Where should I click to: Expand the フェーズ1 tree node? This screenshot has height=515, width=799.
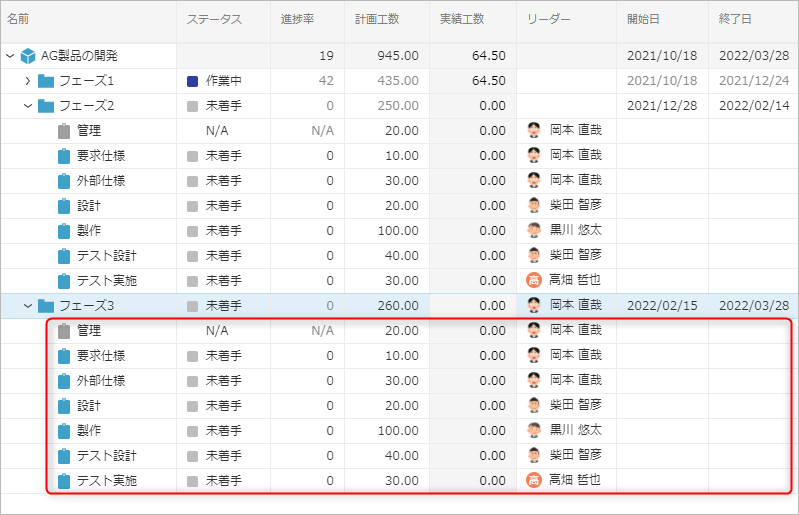pyautogui.click(x=28, y=81)
